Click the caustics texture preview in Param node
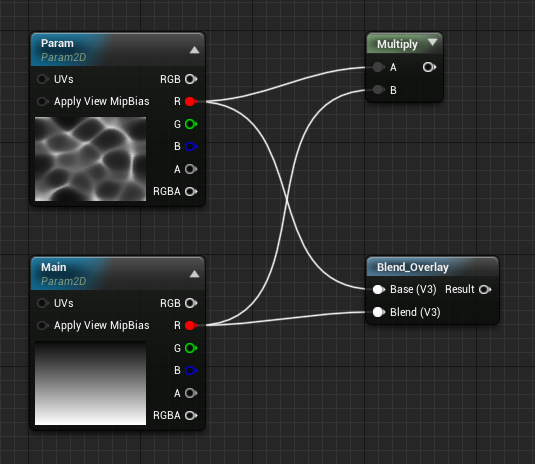This screenshot has height=464, width=535. pos(90,159)
